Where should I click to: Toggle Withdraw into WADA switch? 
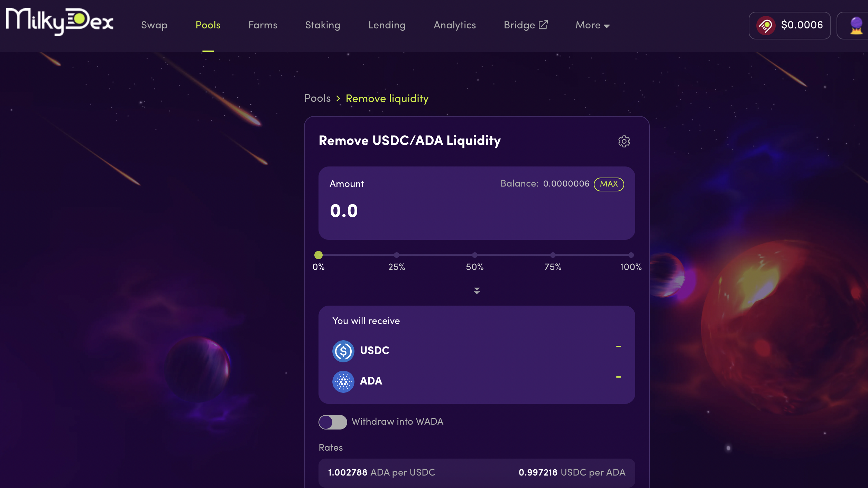coord(333,422)
